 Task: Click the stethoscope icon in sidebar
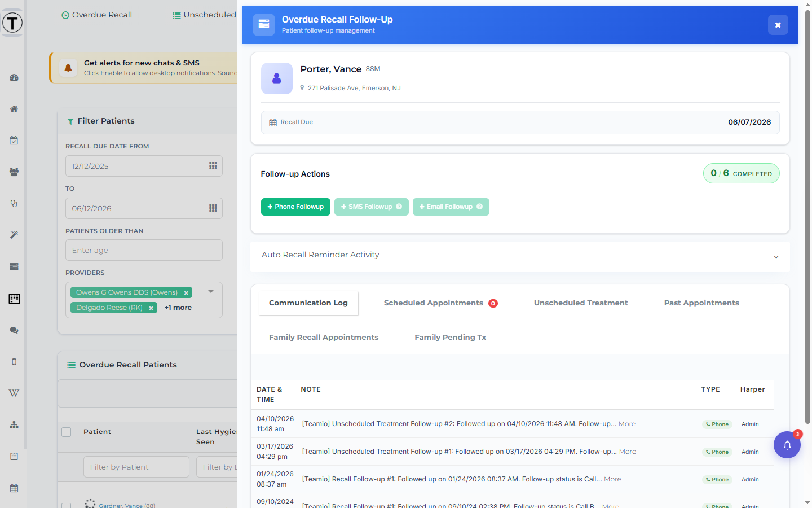pyautogui.click(x=14, y=203)
